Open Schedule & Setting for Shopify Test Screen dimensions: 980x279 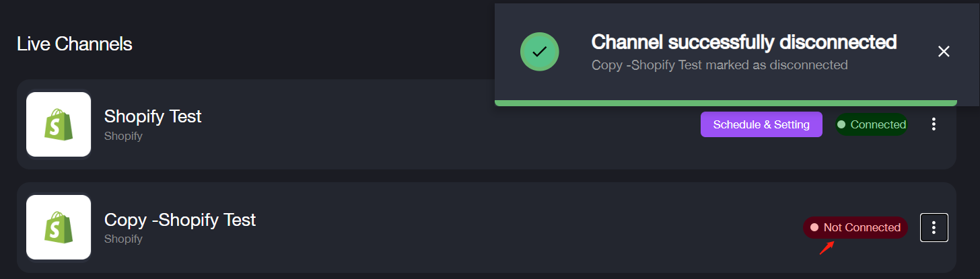click(x=761, y=124)
